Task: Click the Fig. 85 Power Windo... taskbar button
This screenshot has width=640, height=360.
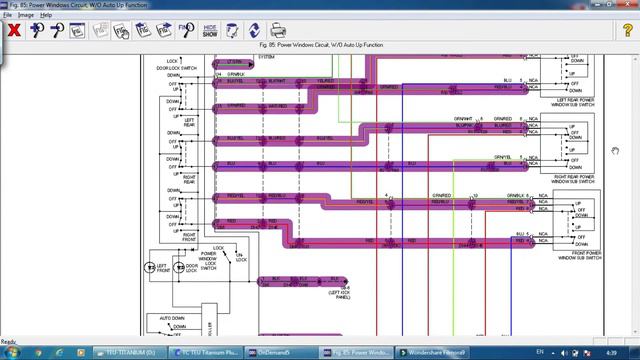Action: pyautogui.click(x=357, y=353)
